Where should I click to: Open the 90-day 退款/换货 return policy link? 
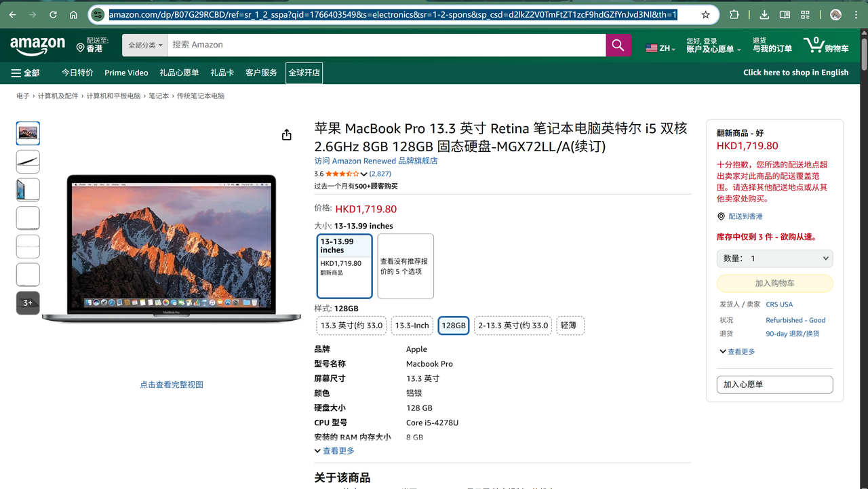pos(792,334)
